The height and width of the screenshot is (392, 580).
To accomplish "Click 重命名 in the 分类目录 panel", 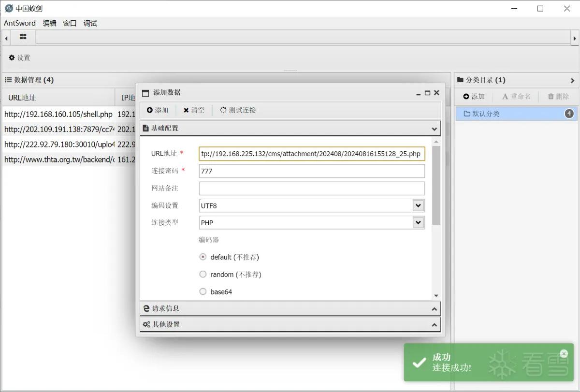I will click(x=516, y=97).
